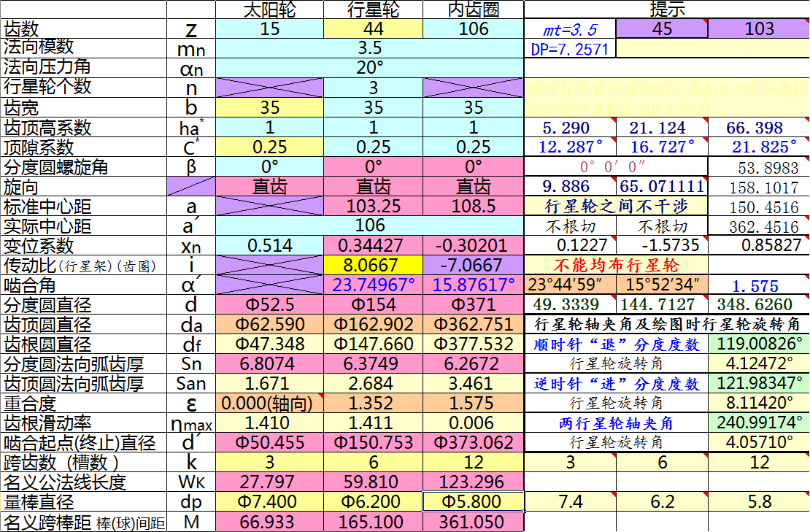
Task: Select the standard center distance cell 108.5
Action: coord(473,206)
